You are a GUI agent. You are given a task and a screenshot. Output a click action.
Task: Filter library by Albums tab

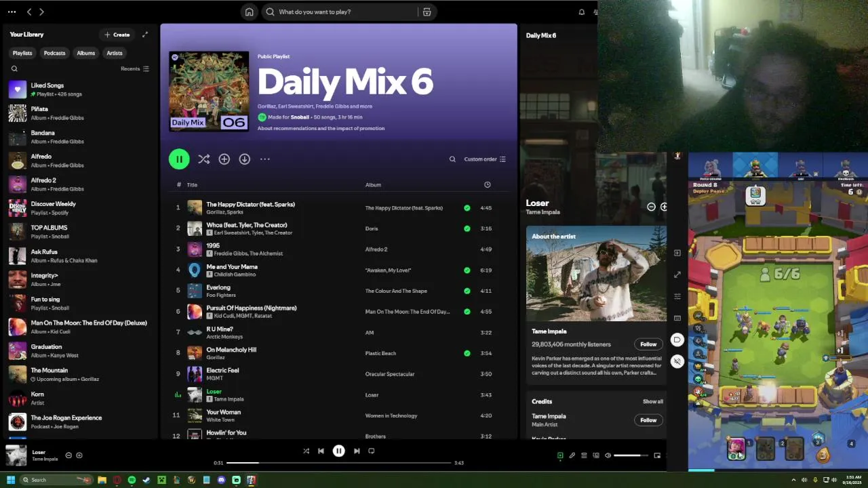(x=86, y=53)
